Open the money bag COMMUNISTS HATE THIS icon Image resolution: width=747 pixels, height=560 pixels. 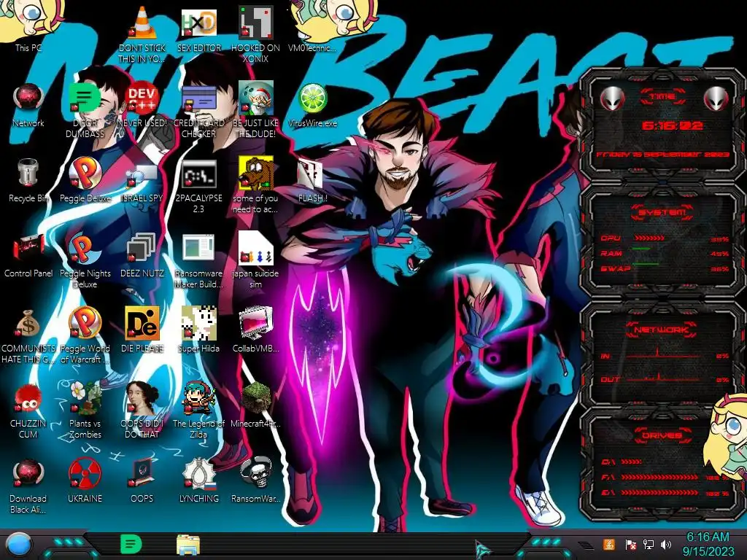pos(28,335)
